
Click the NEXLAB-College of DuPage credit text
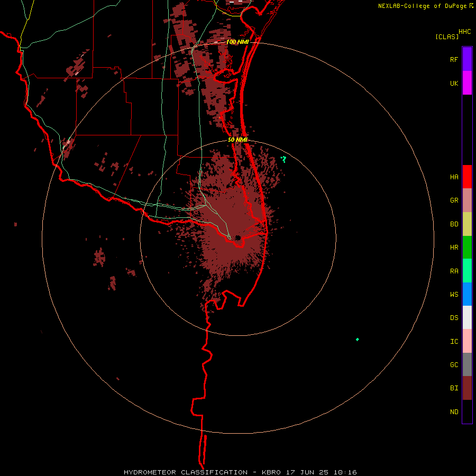pos(422,6)
